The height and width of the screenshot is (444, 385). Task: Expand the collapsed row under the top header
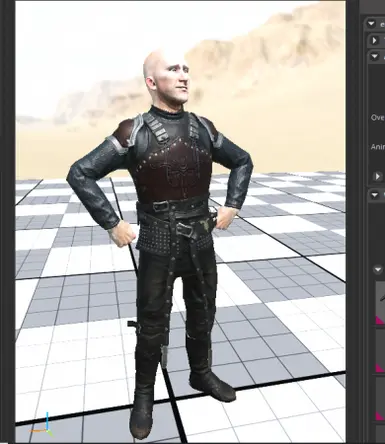[x=374, y=40]
